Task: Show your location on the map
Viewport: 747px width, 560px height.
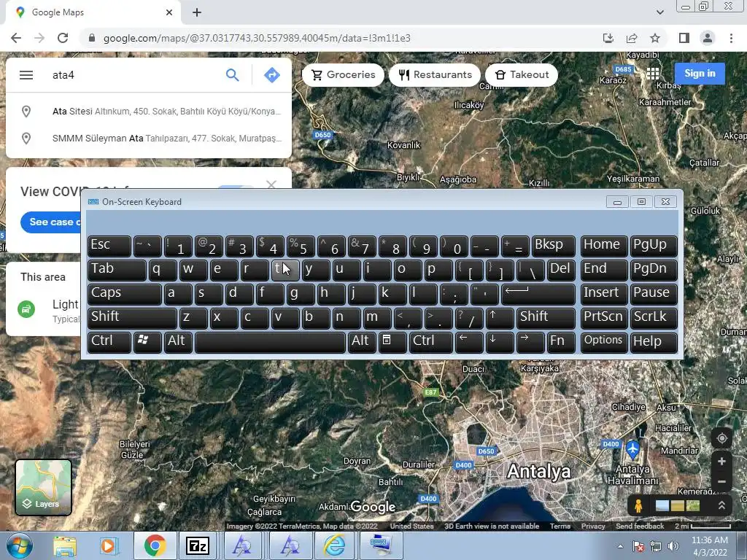Action: click(x=721, y=438)
